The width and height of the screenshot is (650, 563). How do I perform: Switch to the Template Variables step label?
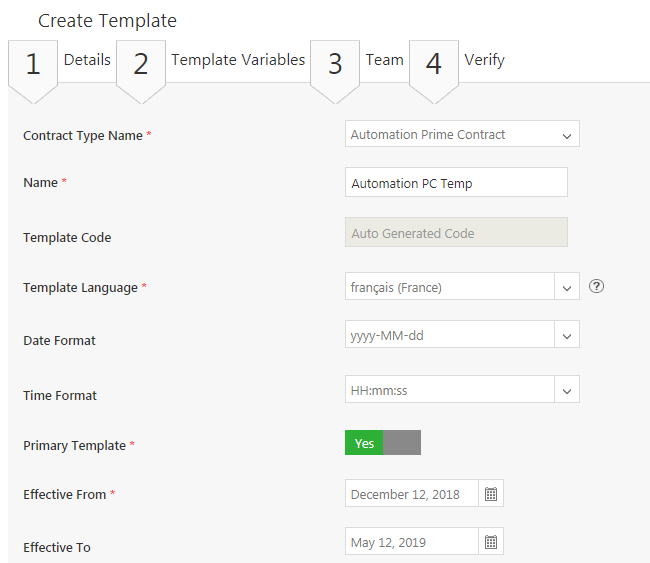click(x=238, y=60)
